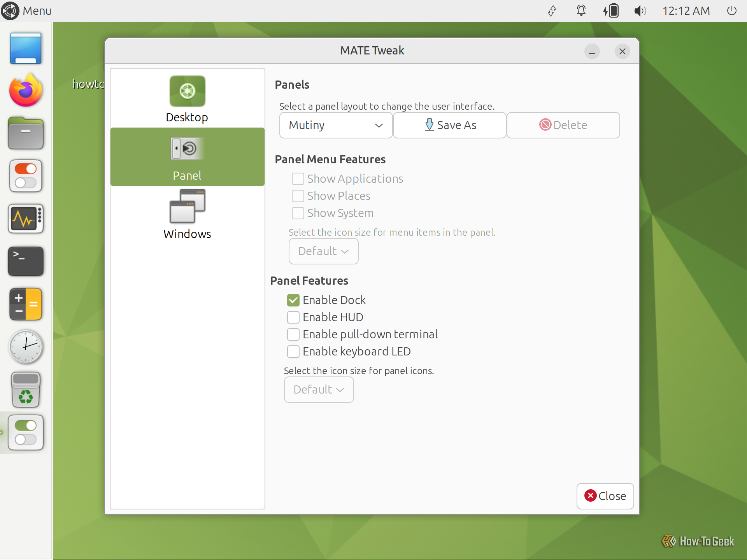
Task: Close MATE Tweak with title bar X
Action: 622,51
